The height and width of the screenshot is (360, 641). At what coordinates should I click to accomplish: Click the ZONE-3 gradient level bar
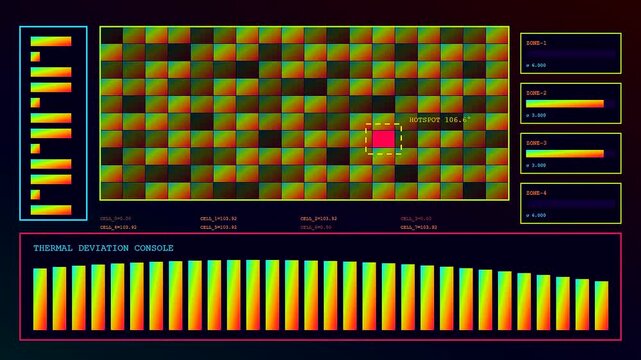[x=565, y=154]
